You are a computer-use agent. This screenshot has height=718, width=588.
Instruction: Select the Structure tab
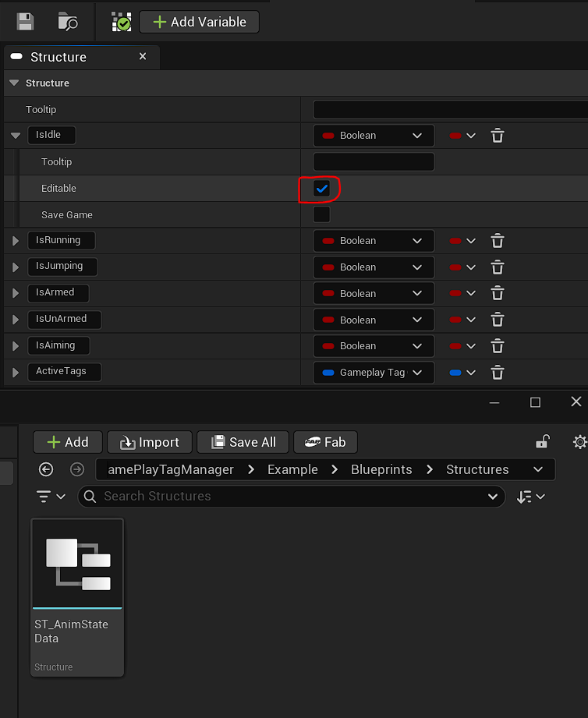pos(58,57)
